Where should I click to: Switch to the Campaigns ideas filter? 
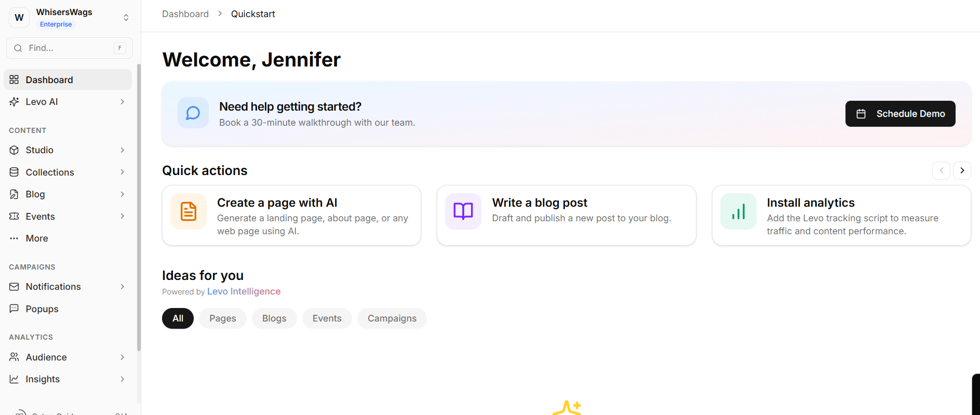pos(392,318)
